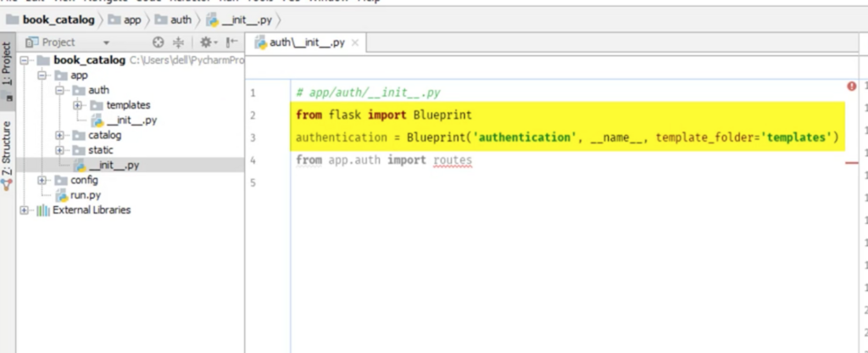Click the Scroll from Source target icon

tap(159, 42)
